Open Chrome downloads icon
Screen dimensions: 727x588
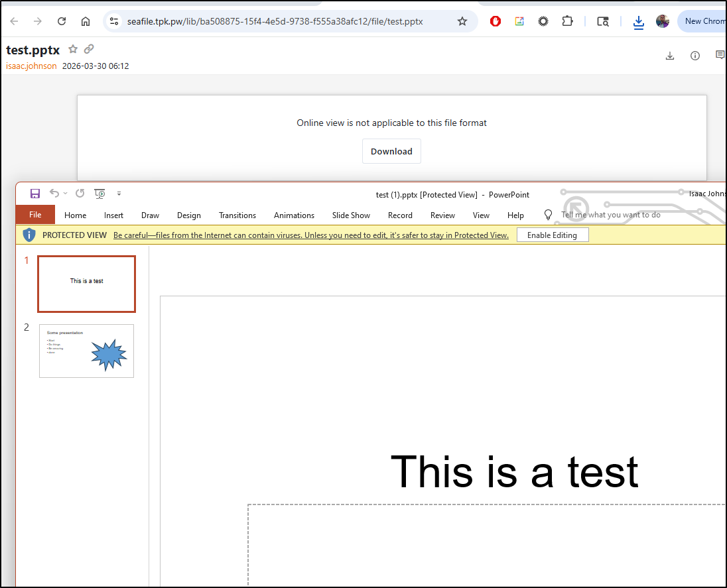pyautogui.click(x=638, y=21)
